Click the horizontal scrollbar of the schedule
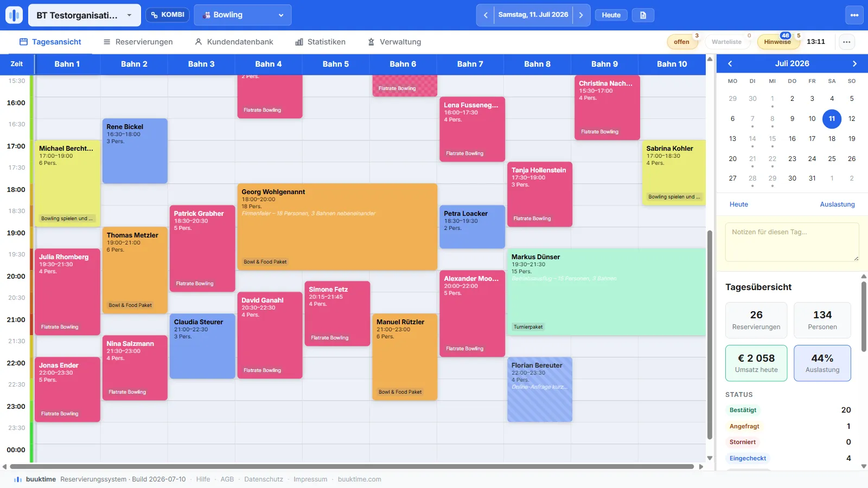Screen dimensions: 868x488 click(352, 466)
